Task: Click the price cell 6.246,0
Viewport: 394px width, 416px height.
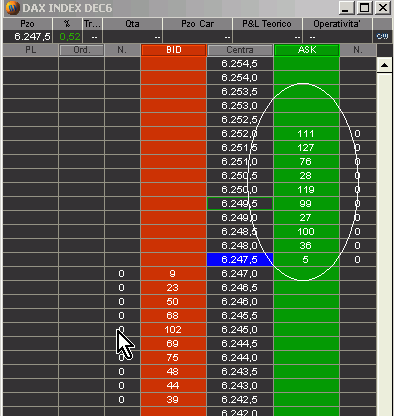Action: 240,302
